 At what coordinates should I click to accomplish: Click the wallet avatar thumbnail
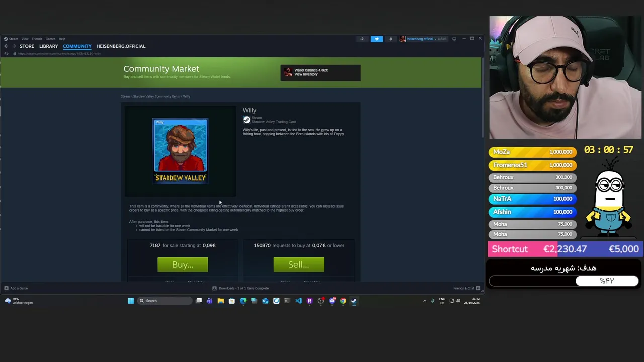pyautogui.click(x=288, y=73)
